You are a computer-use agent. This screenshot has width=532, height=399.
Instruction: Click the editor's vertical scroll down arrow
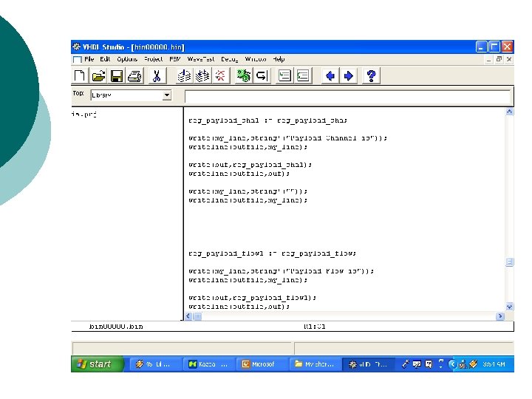coord(509,307)
